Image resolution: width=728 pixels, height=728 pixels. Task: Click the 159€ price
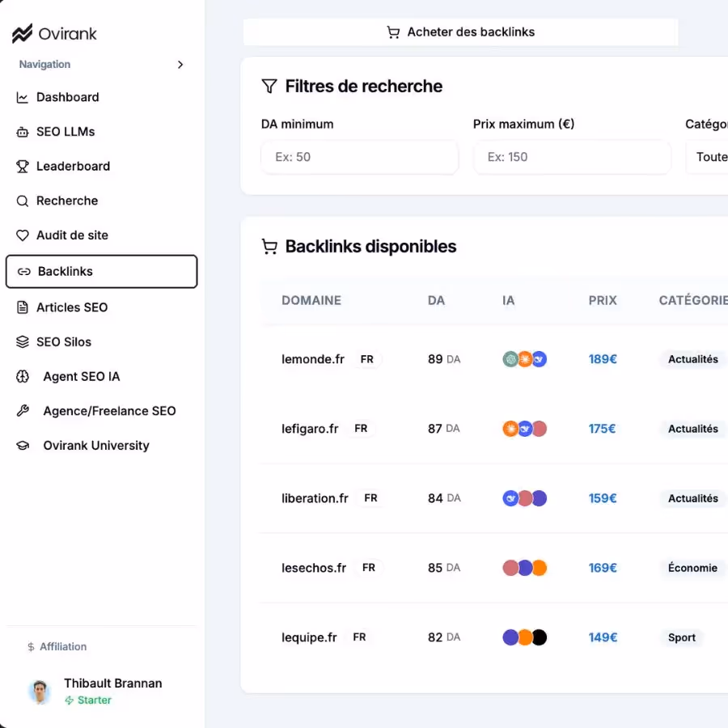point(603,498)
